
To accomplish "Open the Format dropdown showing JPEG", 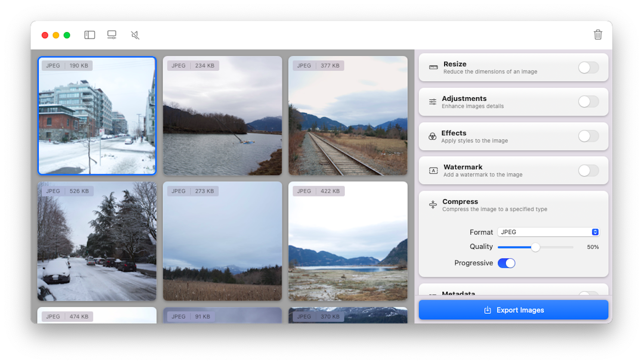I will click(x=548, y=232).
